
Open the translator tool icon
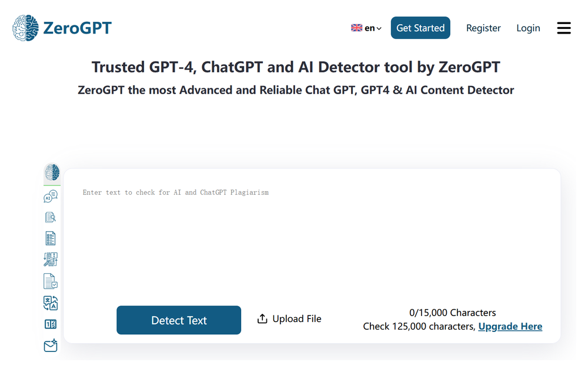(51, 303)
